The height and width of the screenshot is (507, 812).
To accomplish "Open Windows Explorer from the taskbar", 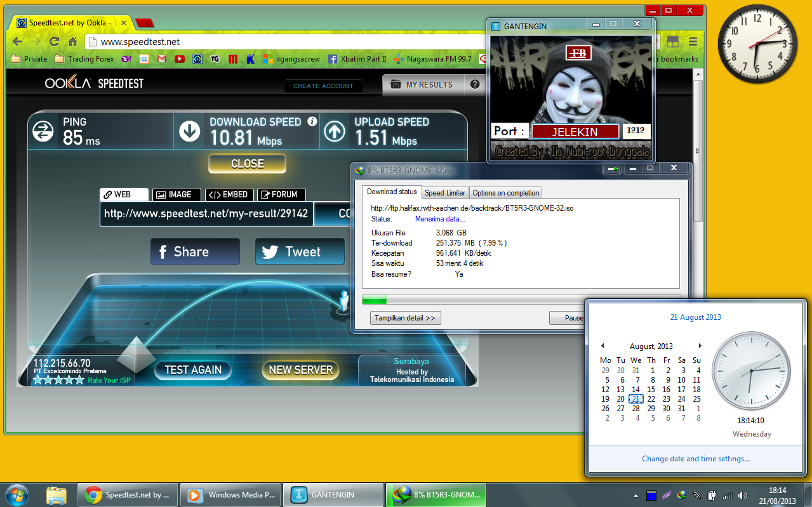I will coord(57,494).
